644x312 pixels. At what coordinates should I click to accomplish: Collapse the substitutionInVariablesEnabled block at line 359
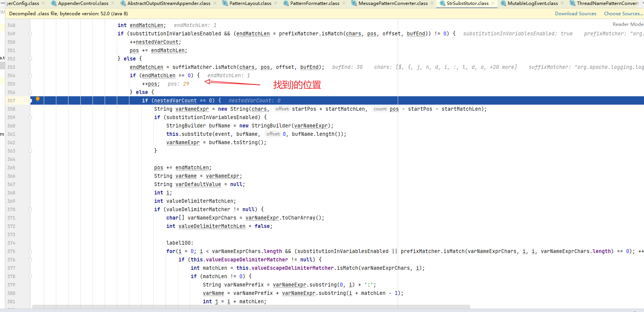30,118
